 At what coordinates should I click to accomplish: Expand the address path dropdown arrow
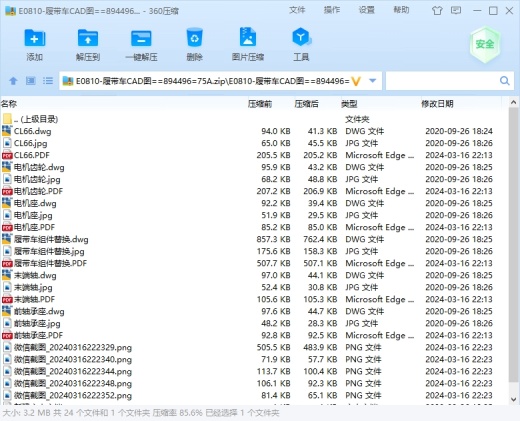373,81
